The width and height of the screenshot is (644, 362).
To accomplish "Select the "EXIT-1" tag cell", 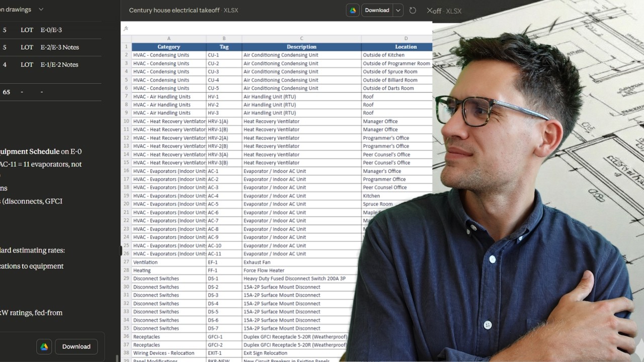I will [x=224, y=353].
